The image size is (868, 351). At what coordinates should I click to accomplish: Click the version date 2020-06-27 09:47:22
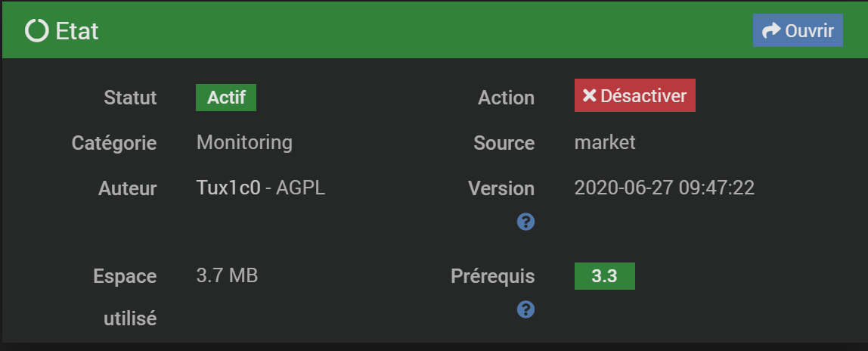pos(665,188)
